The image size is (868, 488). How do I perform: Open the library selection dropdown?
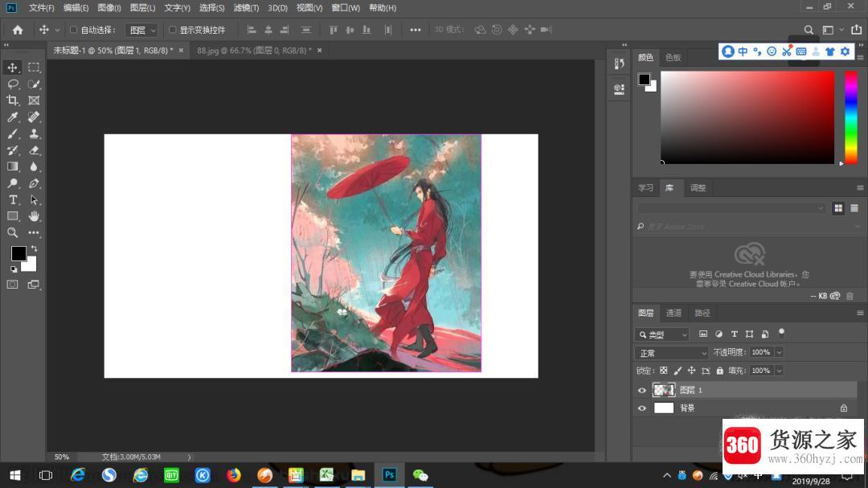pyautogui.click(x=731, y=208)
